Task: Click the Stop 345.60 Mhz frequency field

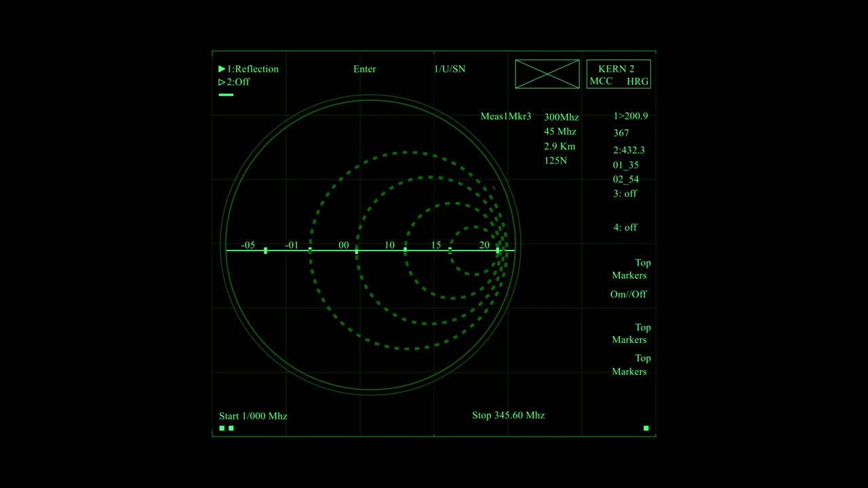Action: coord(508,415)
